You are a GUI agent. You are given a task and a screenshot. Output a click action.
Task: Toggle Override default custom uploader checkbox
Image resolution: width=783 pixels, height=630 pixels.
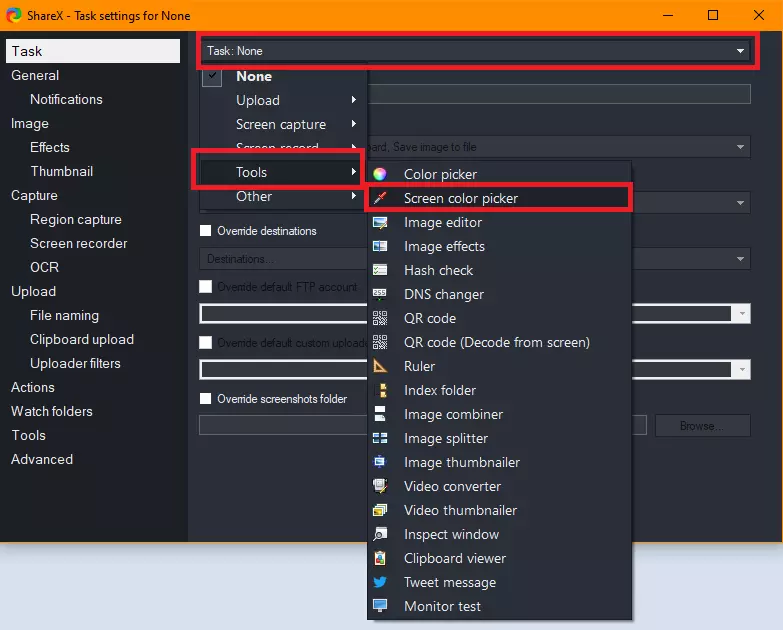pos(205,342)
